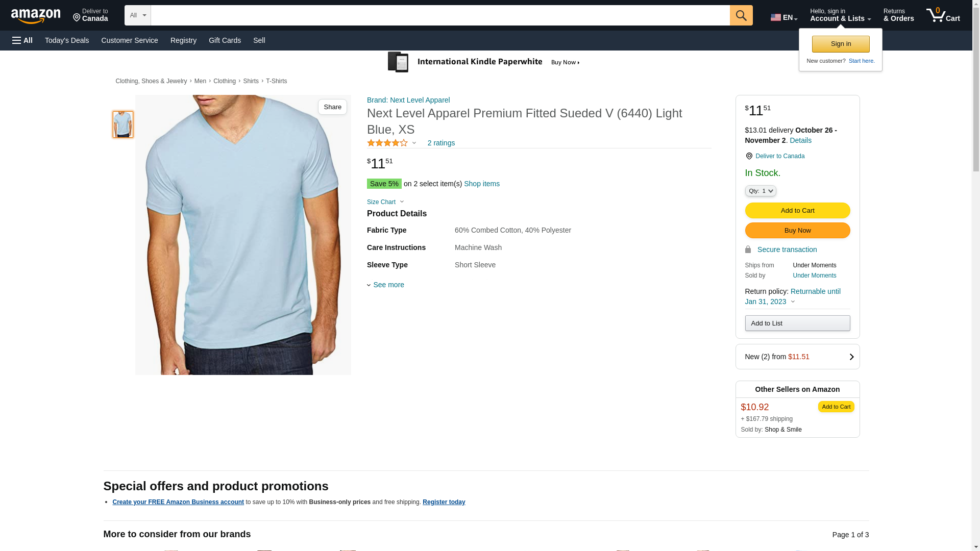
Task: Open the All hamburger menu
Action: pyautogui.click(x=22, y=40)
